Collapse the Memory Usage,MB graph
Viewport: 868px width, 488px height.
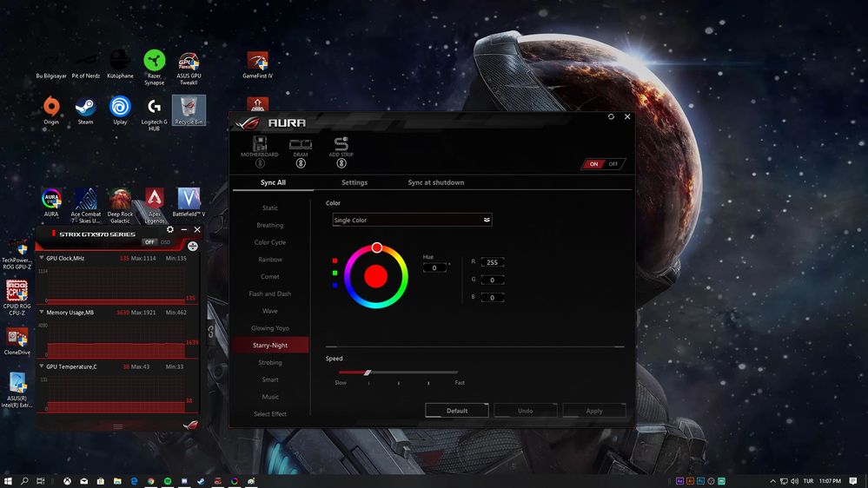click(42, 312)
